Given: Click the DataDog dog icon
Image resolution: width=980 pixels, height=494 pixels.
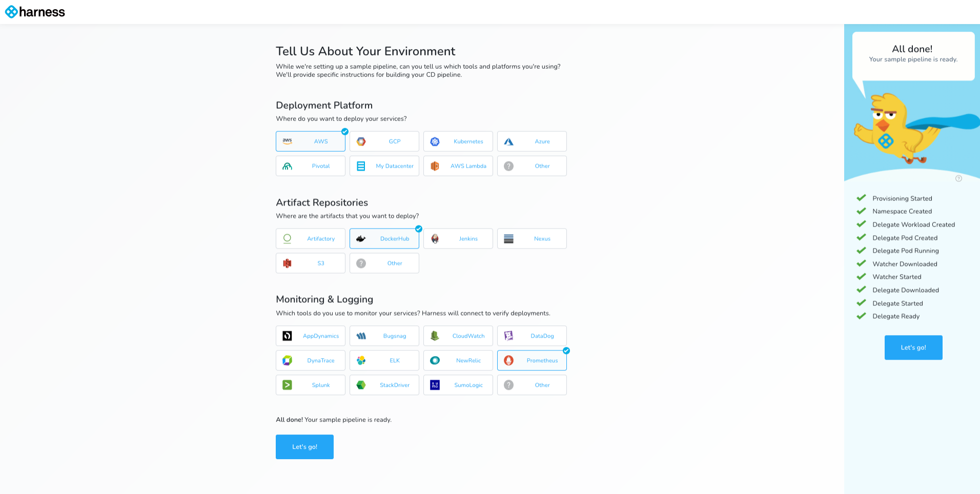Looking at the screenshot, I should tap(509, 336).
